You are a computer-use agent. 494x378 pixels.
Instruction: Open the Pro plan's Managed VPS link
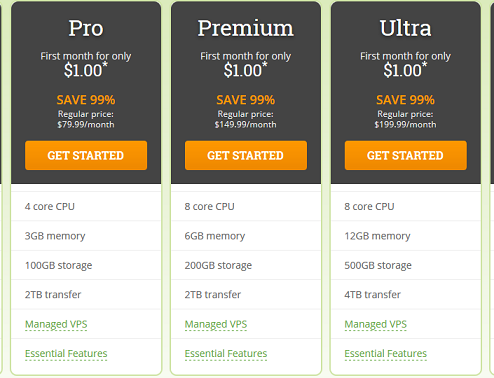[56, 324]
